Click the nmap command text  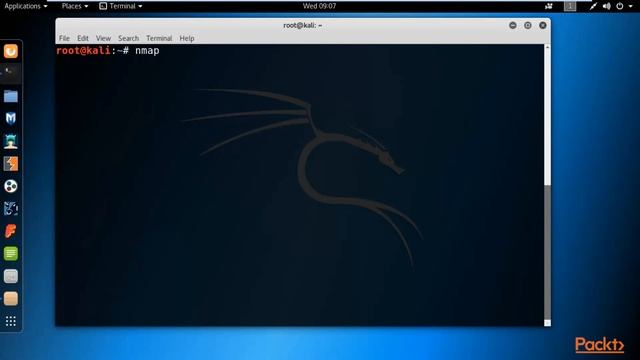(147, 51)
